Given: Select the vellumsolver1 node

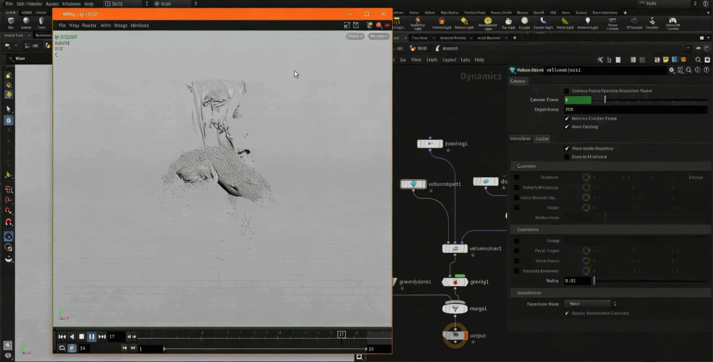Looking at the screenshot, I should tap(455, 249).
